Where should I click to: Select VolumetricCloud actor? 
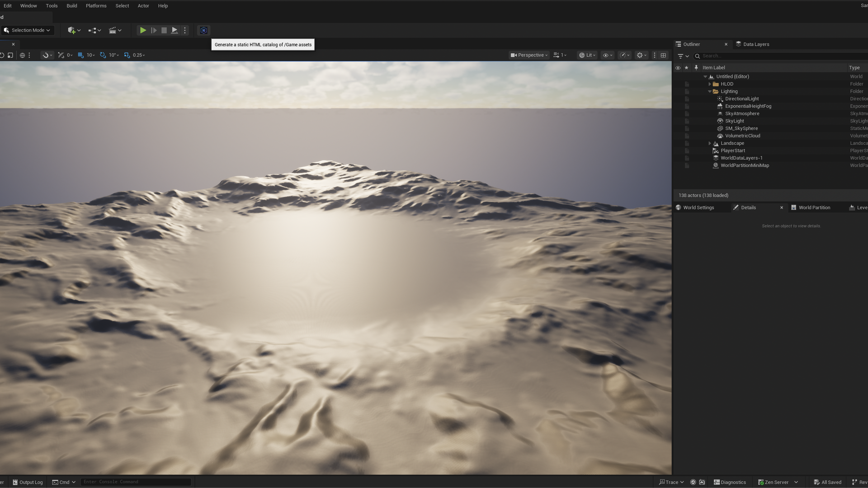point(742,136)
